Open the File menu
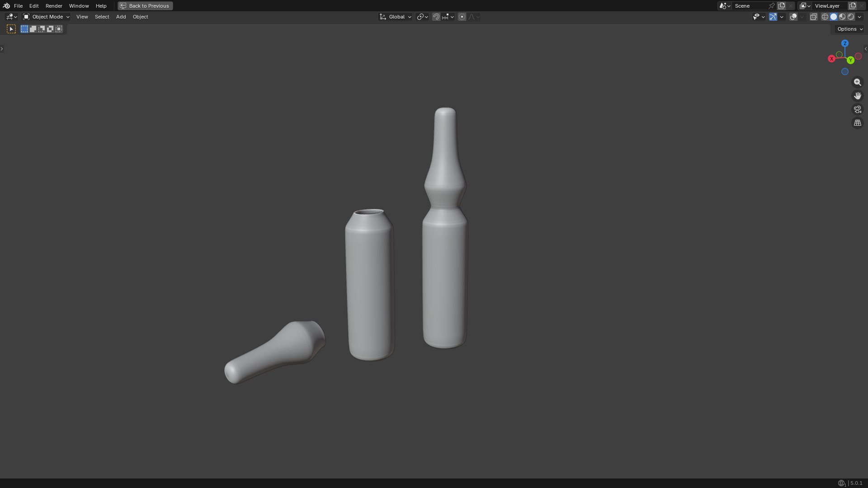 coord(18,6)
